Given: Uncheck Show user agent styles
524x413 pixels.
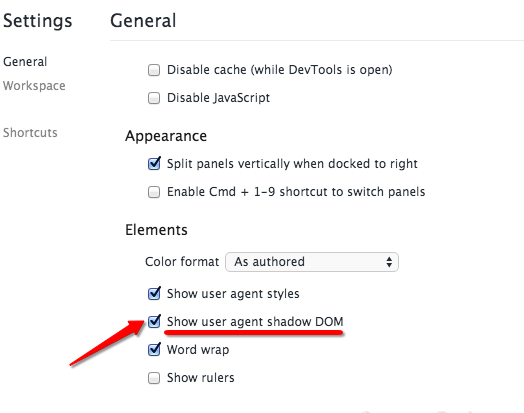Looking at the screenshot, I should pyautogui.click(x=154, y=294).
